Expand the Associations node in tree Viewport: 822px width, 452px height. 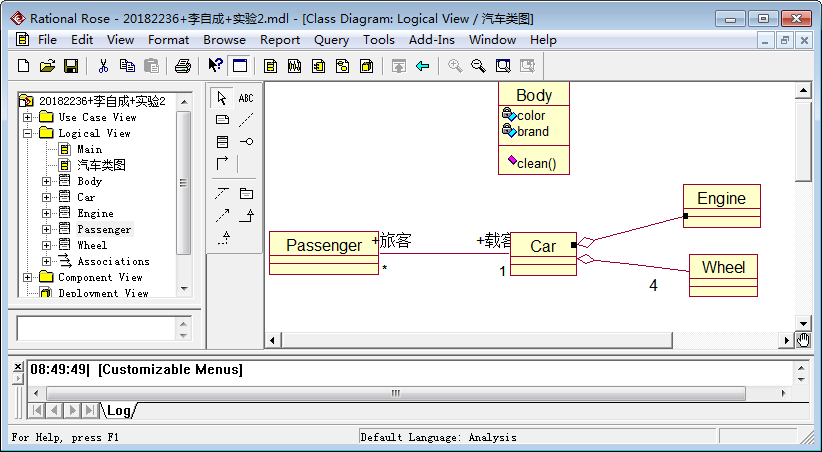[x=47, y=261]
